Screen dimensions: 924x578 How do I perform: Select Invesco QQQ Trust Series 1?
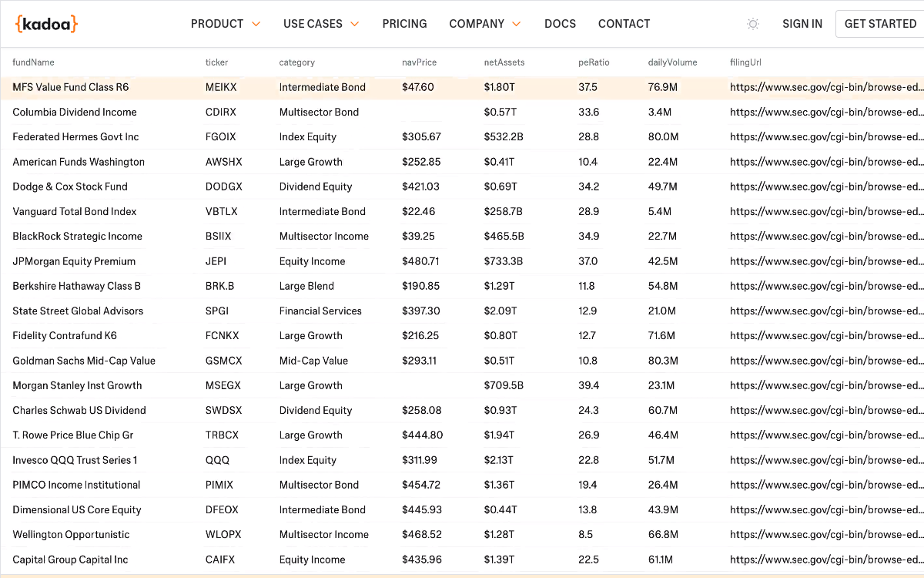click(75, 460)
